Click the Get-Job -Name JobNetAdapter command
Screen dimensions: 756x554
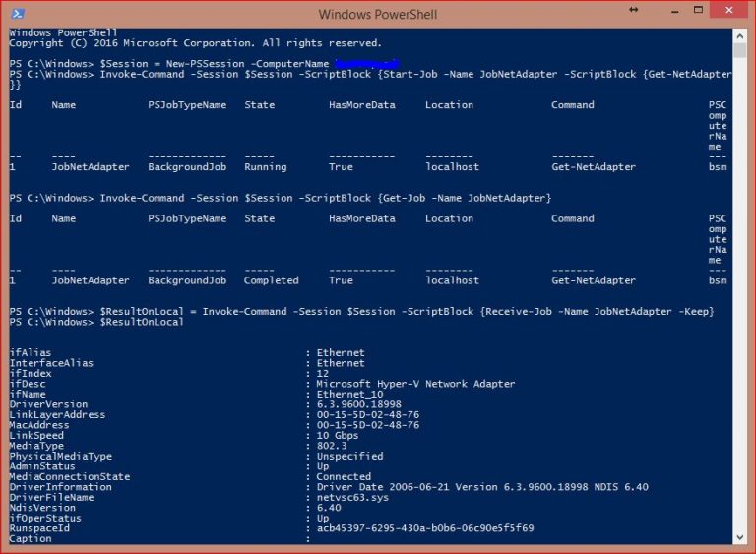click(x=465, y=198)
